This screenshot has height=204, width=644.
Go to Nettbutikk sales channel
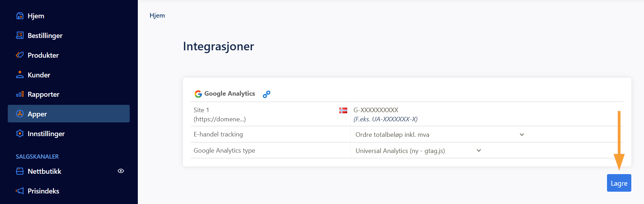click(x=44, y=171)
